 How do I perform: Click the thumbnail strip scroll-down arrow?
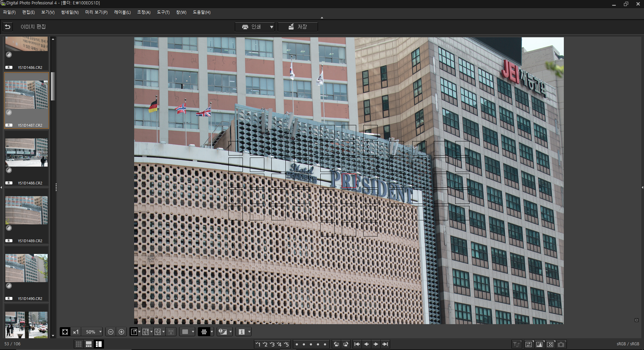pos(53,336)
